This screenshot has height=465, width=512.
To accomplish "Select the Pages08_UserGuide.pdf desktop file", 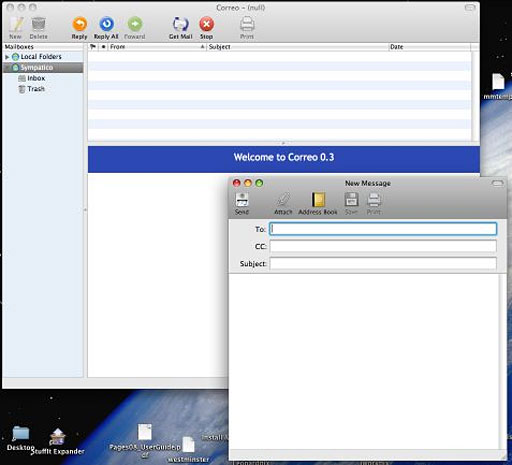I will (x=145, y=432).
